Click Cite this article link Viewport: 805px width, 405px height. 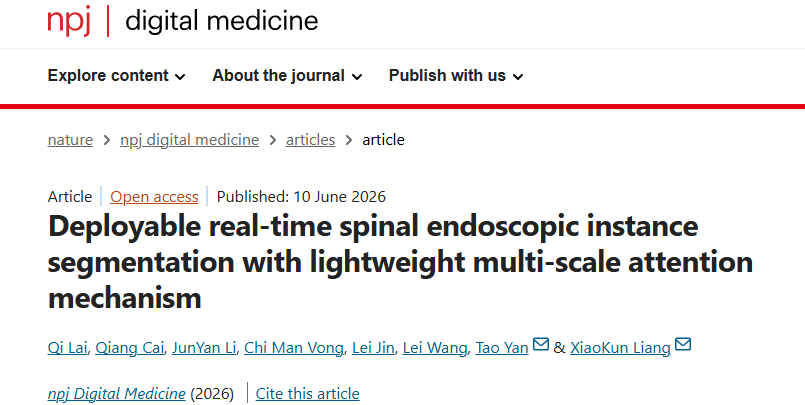tap(308, 394)
